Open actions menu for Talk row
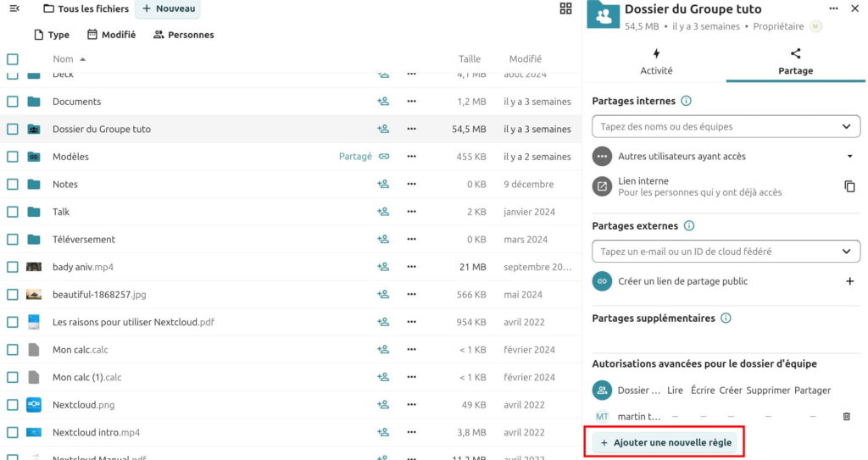868x460 pixels. [x=411, y=212]
